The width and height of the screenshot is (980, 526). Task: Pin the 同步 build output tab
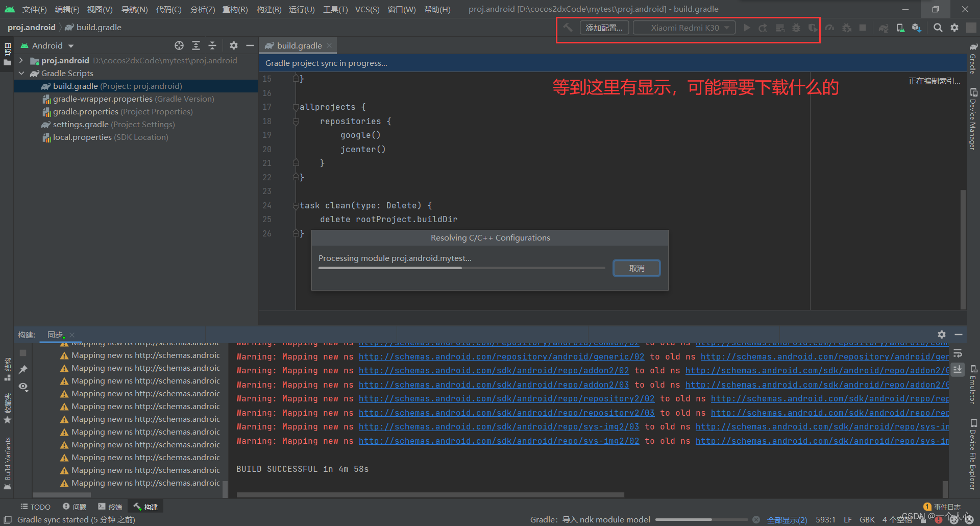tap(22, 369)
